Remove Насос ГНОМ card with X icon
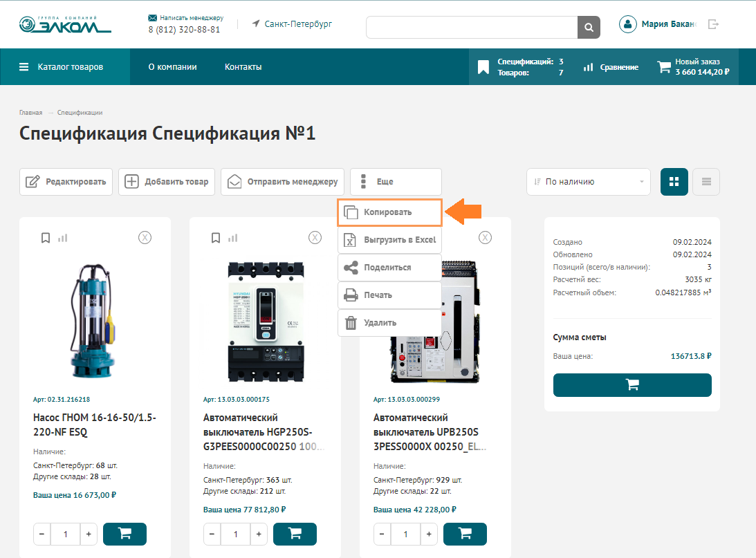Image resolution: width=756 pixels, height=558 pixels. pos(145,238)
